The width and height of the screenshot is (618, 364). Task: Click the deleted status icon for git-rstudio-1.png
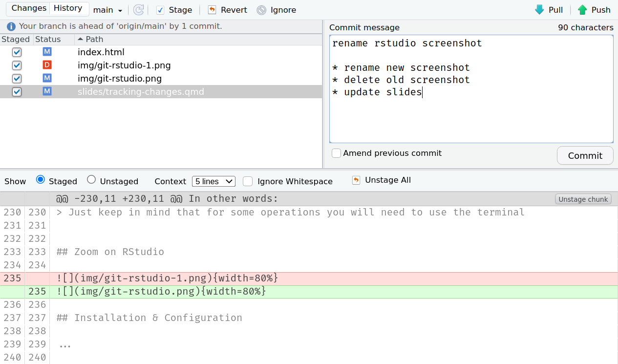[x=47, y=65]
